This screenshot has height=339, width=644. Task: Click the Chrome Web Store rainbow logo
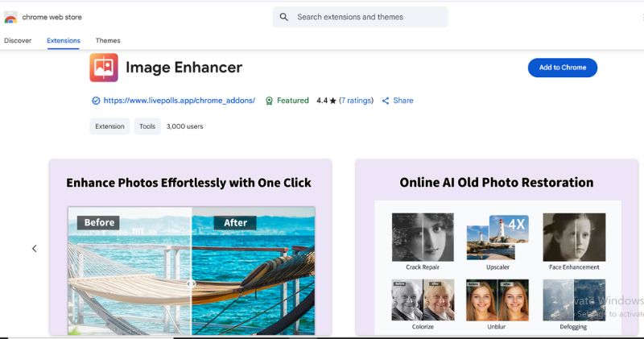click(x=10, y=17)
